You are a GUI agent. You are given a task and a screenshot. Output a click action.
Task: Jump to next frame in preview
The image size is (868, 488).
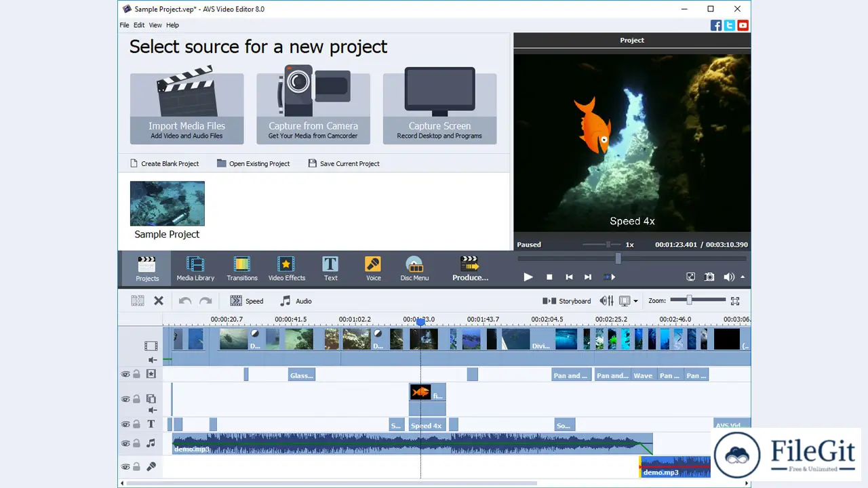(588, 277)
